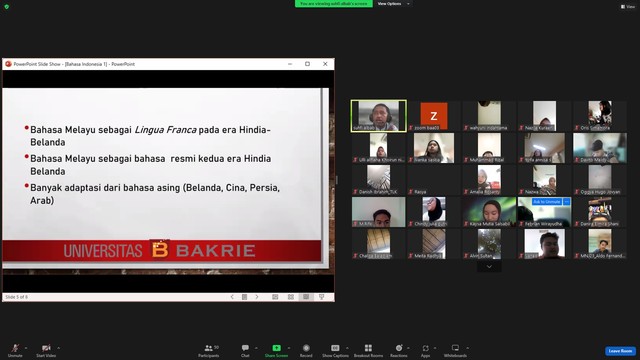Start recording the meeting
640x360 pixels.
tap(306, 350)
